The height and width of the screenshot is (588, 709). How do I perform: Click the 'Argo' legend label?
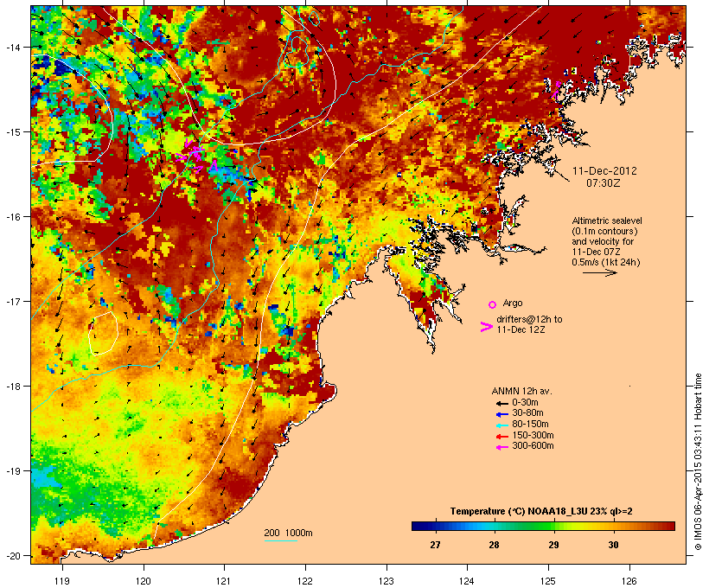(513, 303)
